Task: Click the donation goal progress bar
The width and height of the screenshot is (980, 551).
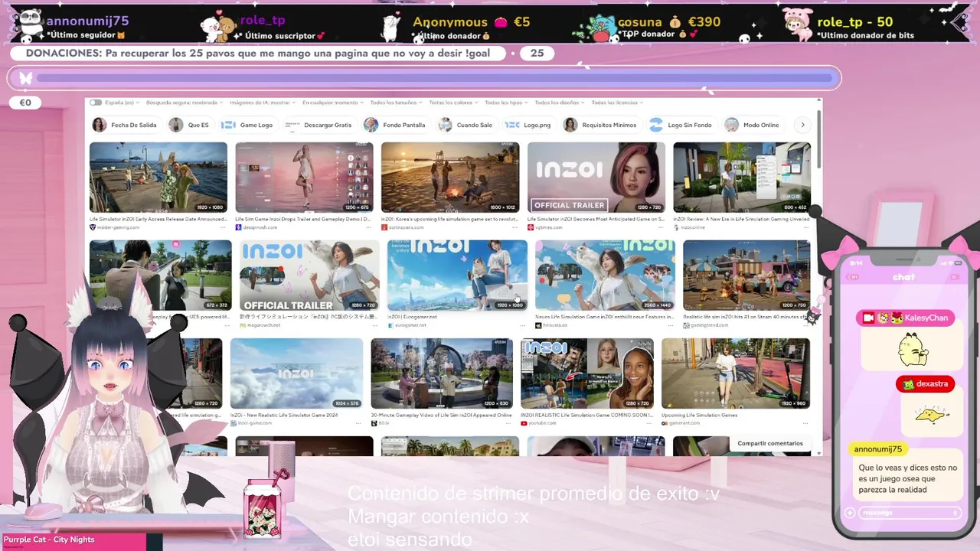Action: point(434,78)
